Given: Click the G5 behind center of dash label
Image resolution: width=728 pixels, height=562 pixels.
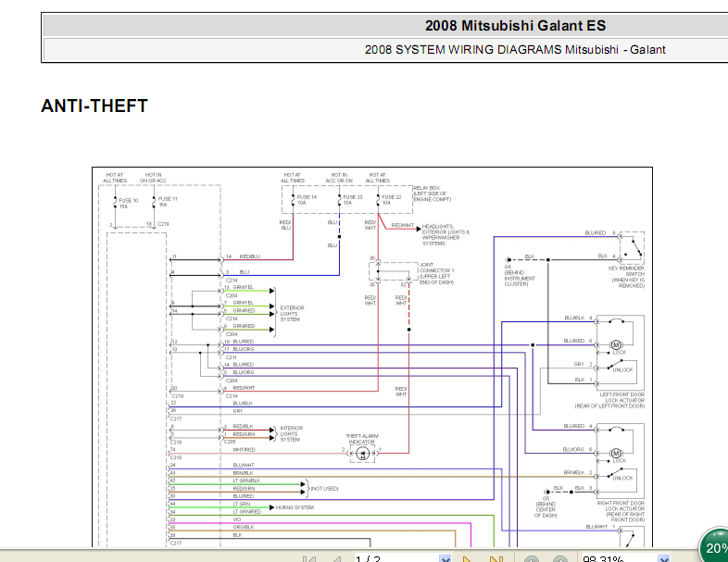Looking at the screenshot, I should [x=546, y=506].
